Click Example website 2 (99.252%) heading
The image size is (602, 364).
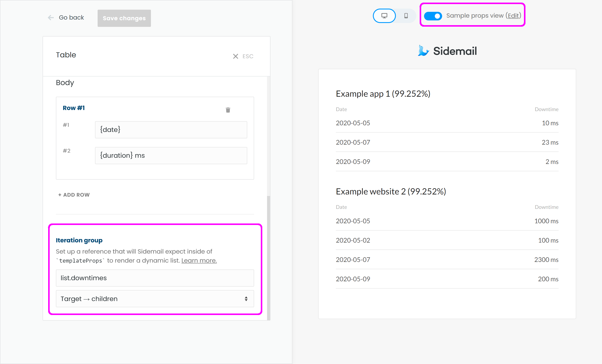click(x=391, y=192)
